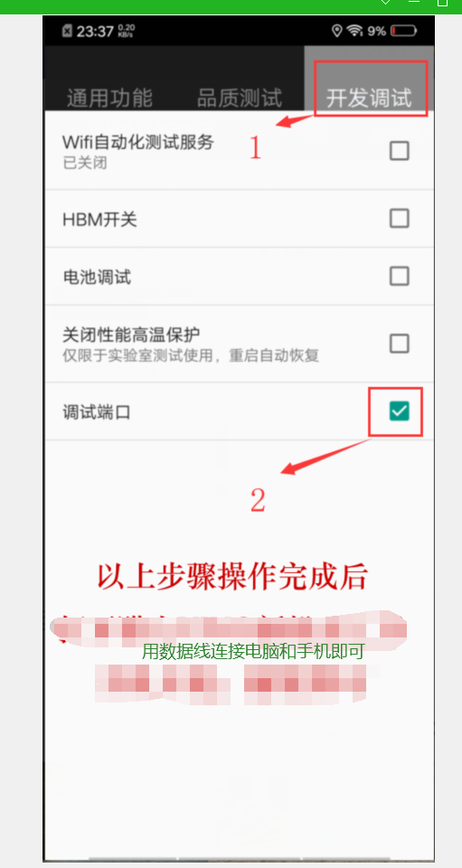The height and width of the screenshot is (868, 462).
Task: Tap the SIM card status icon
Action: coord(67,31)
